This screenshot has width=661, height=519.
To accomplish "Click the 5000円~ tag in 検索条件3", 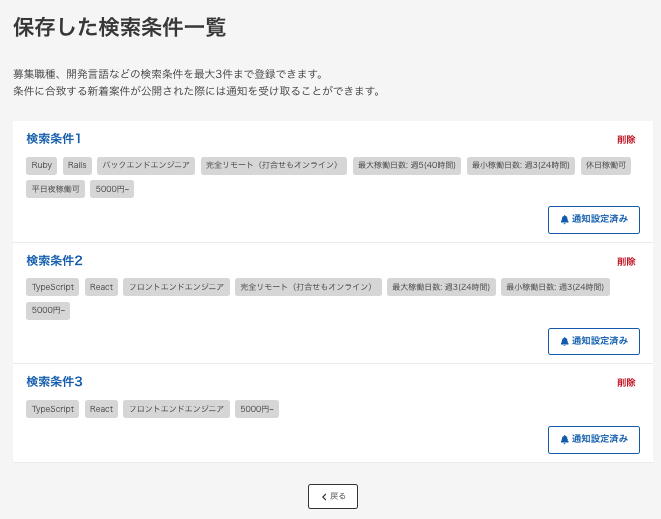I will tap(257, 409).
